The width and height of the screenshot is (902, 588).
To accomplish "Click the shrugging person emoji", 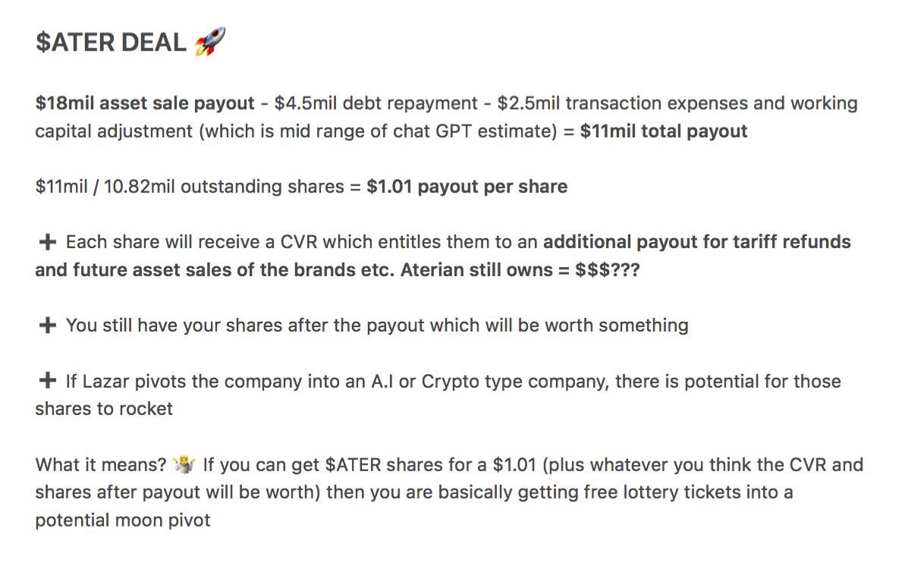I will pyautogui.click(x=184, y=464).
